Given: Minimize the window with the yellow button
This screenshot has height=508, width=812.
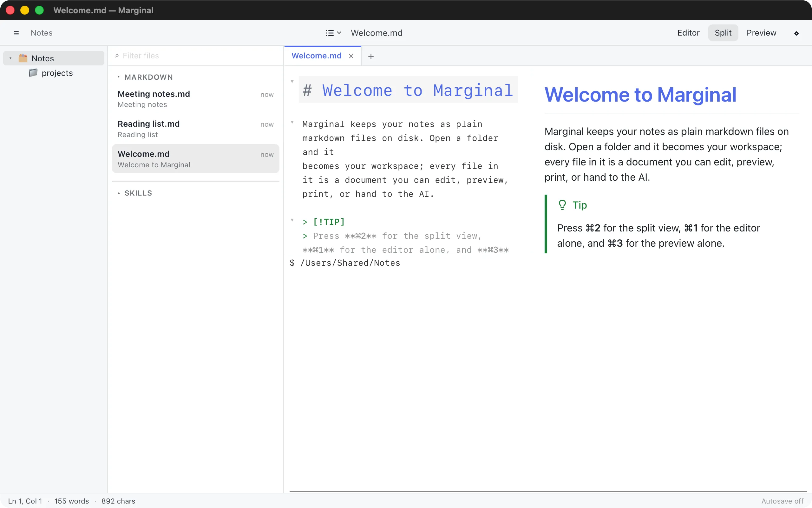Looking at the screenshot, I should [x=25, y=10].
